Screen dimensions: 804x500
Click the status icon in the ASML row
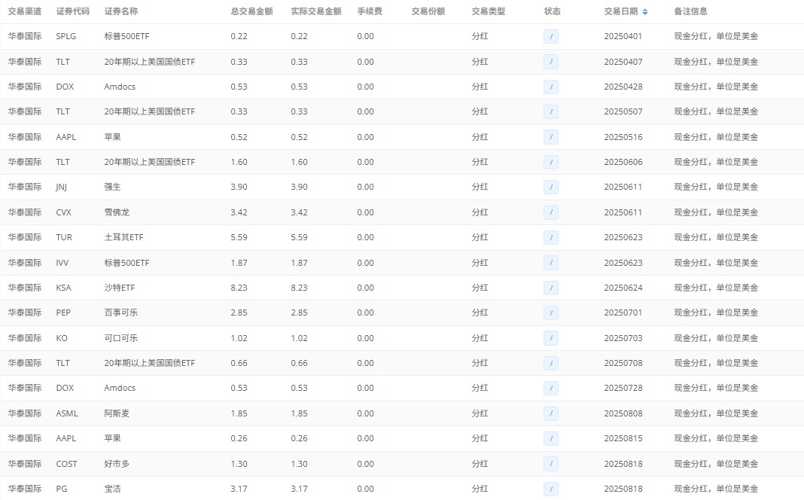tap(551, 413)
